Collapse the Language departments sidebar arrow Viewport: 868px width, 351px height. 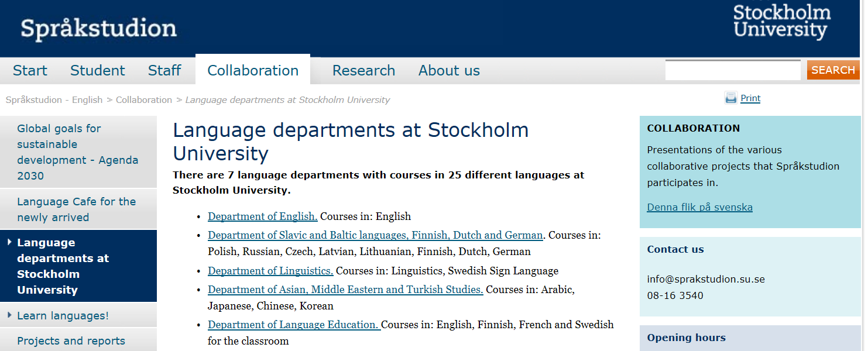[x=9, y=242]
